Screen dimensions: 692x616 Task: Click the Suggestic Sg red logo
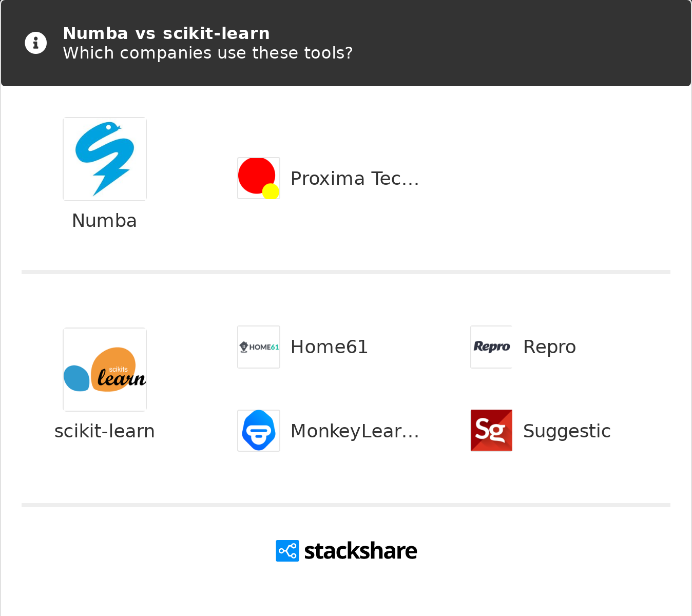click(x=491, y=431)
